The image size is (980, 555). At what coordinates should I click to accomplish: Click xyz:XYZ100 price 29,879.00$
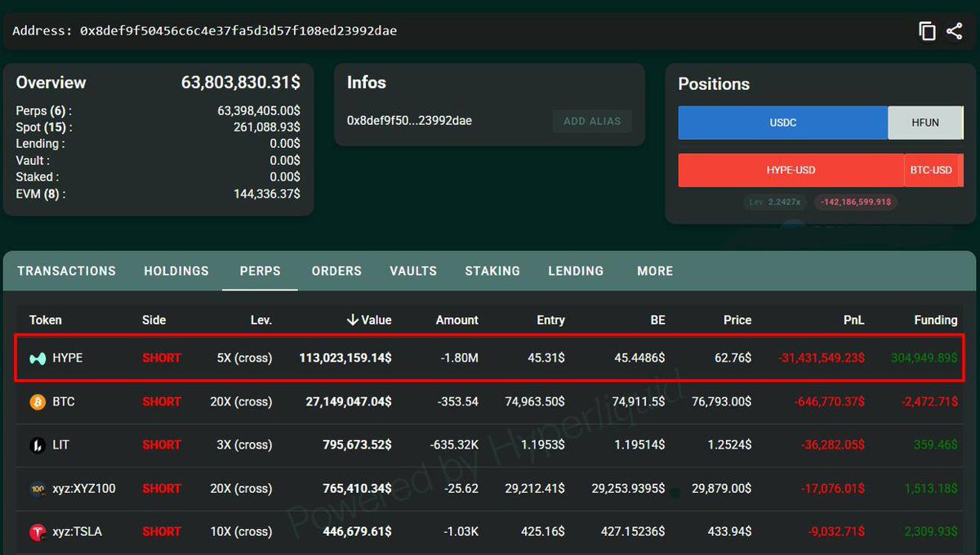pyautogui.click(x=721, y=488)
